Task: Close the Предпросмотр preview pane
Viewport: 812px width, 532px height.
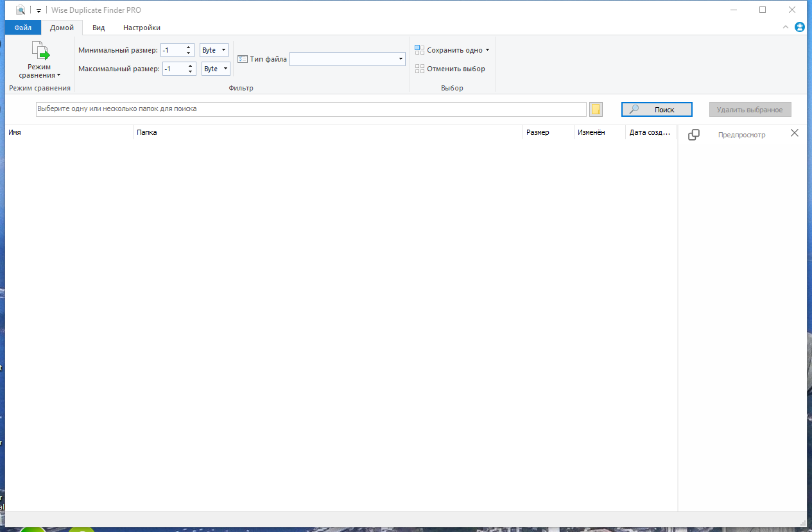Action: click(x=795, y=133)
